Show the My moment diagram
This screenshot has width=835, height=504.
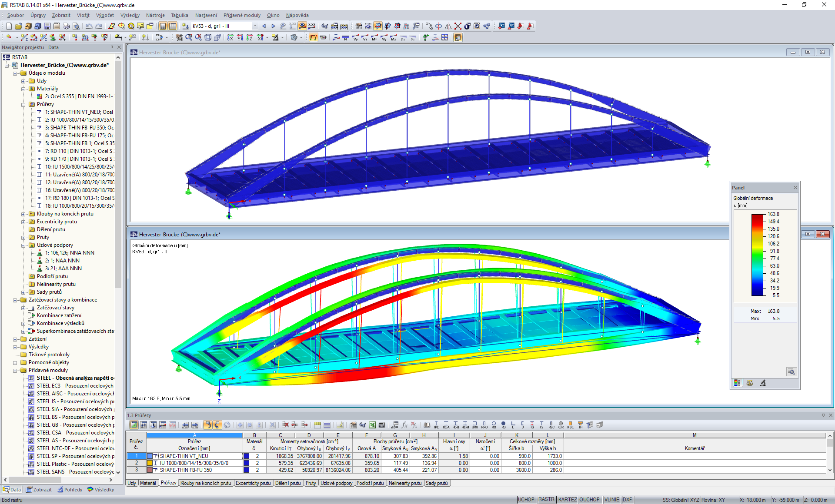383,38
